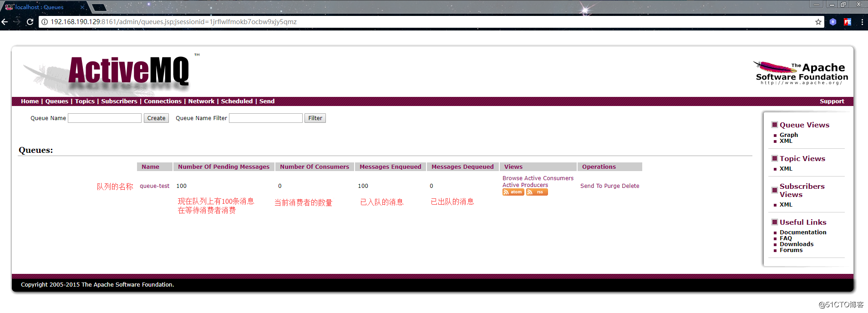The width and height of the screenshot is (868, 313).
Task: Bookmark this page with the star icon
Action: (818, 22)
